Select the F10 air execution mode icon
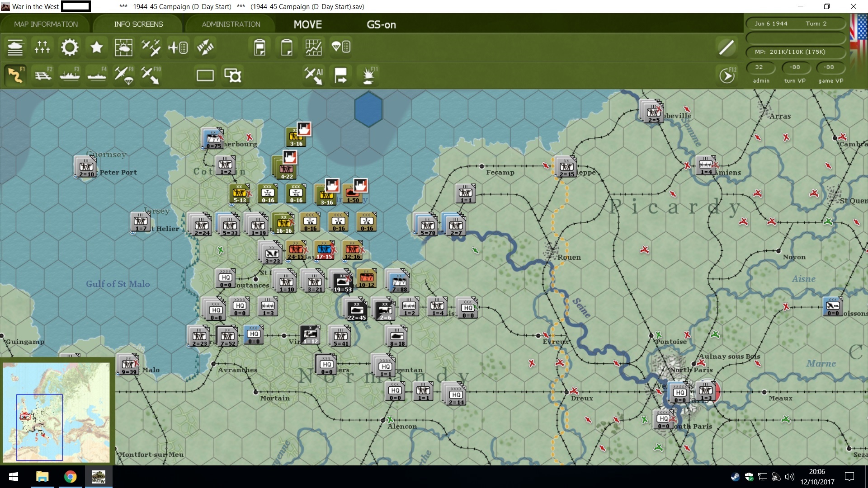Viewport: 868px width, 488px height. point(151,75)
